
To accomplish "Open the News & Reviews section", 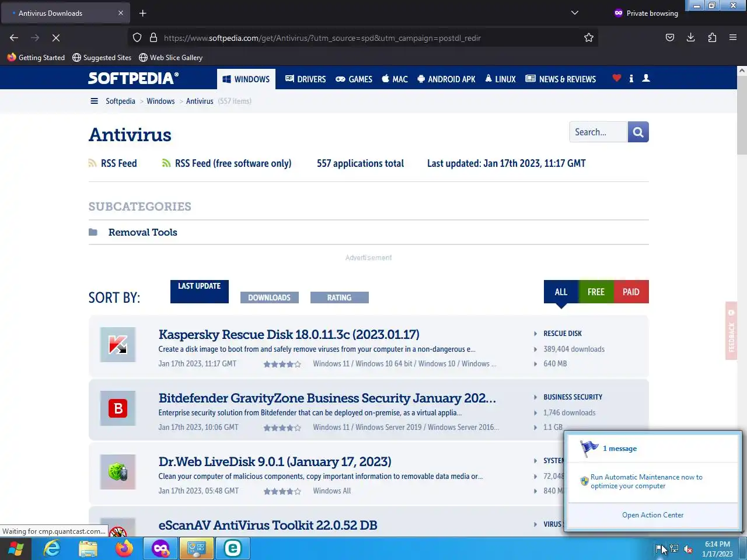I will tap(561, 79).
